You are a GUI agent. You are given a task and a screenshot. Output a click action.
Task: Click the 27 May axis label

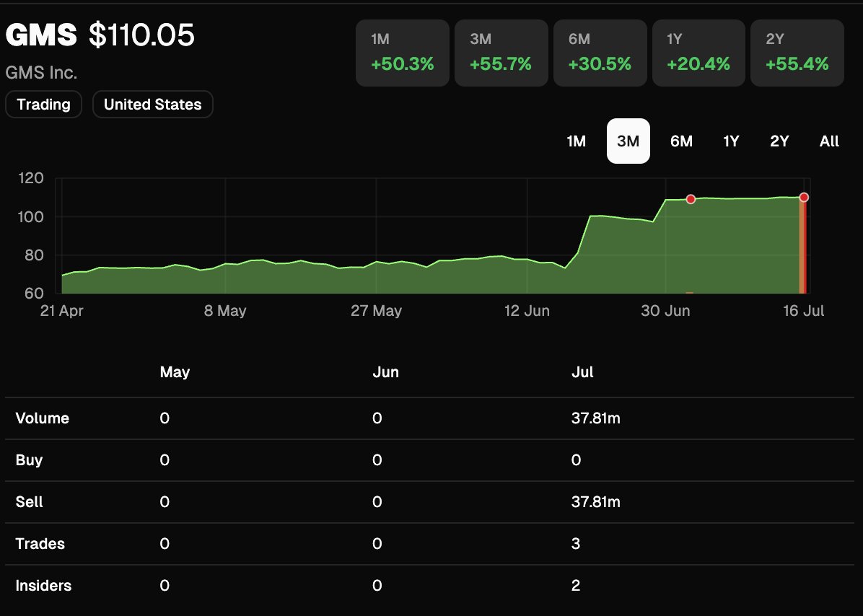pos(377,311)
